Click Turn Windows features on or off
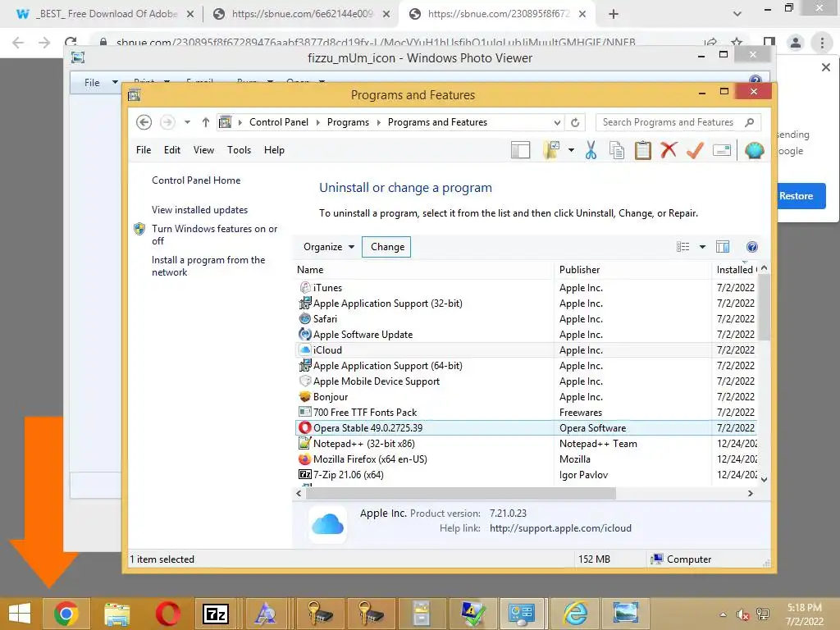Viewport: 840px width, 630px height. click(x=214, y=235)
